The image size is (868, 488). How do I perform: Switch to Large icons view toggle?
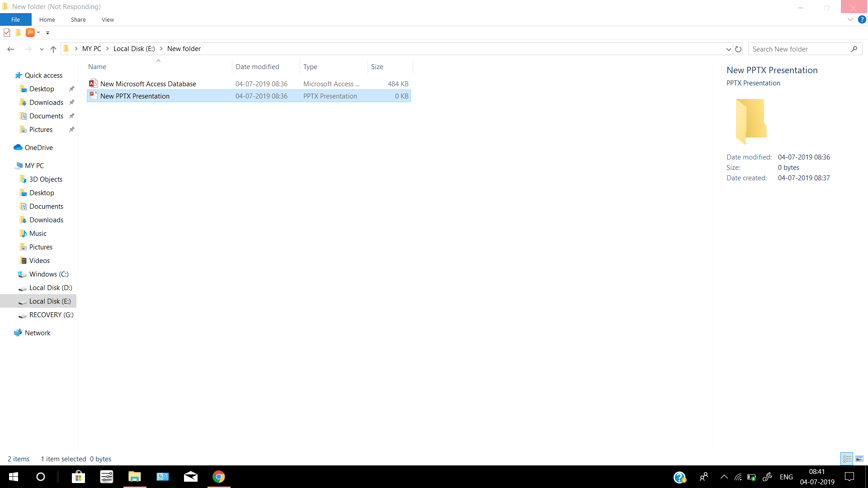[x=859, y=459]
